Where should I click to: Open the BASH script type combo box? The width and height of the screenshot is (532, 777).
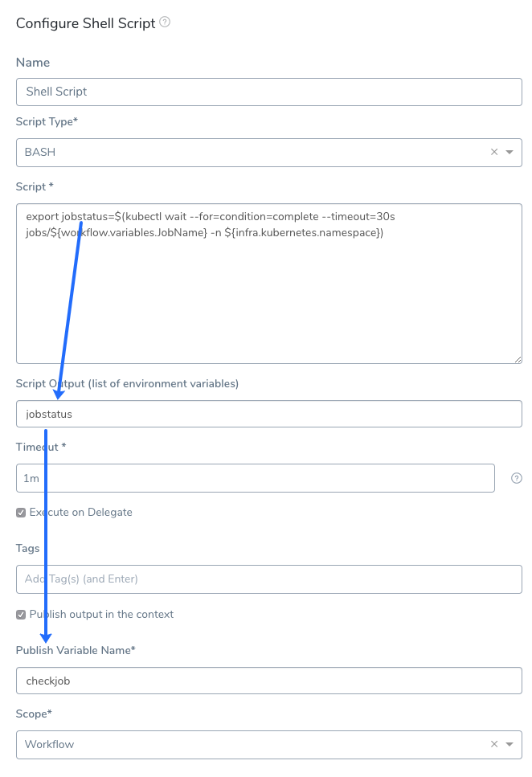(268, 153)
